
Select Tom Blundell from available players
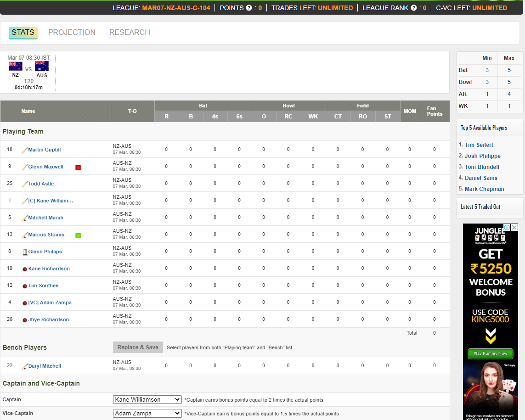point(482,167)
